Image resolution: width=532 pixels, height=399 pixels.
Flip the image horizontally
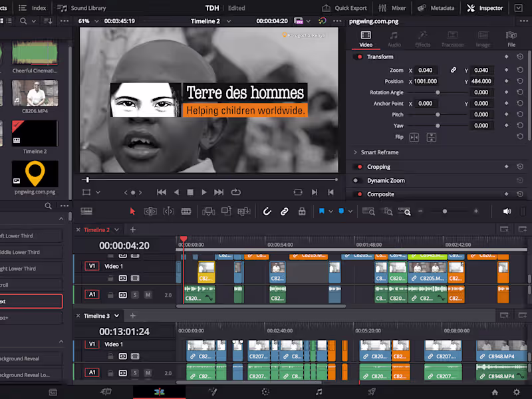[414, 137]
